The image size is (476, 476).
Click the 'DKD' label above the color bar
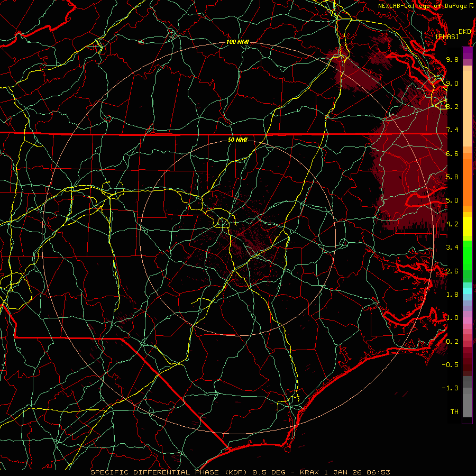[x=465, y=31]
